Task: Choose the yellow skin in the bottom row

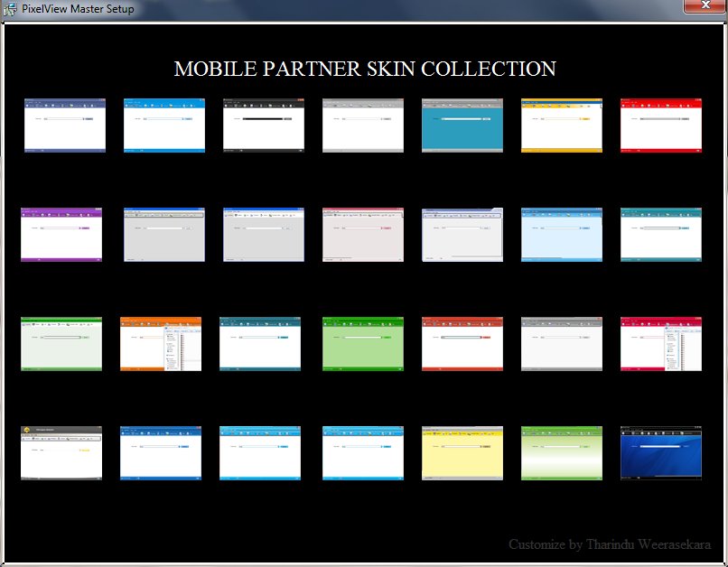Action: pyautogui.click(x=462, y=452)
